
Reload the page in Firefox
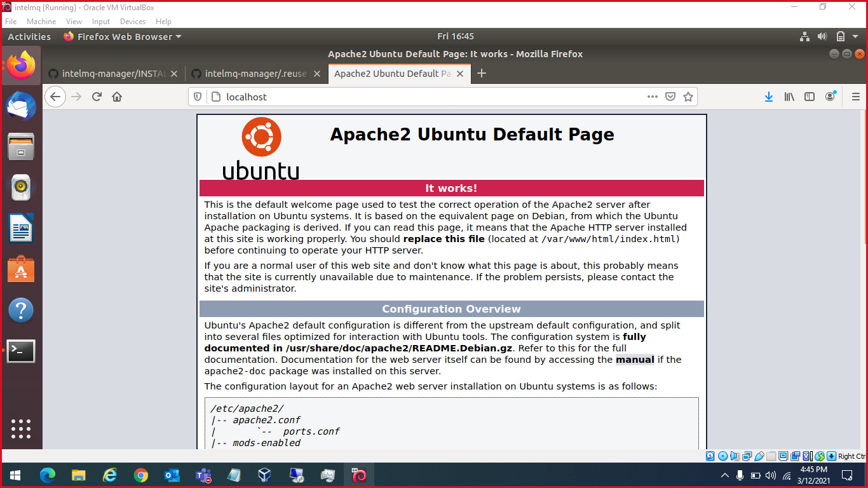(x=97, y=97)
